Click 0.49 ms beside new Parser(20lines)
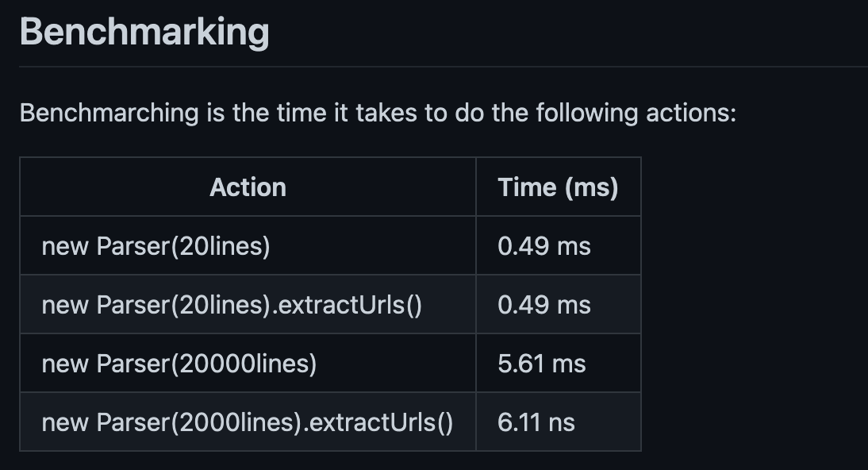868x470 pixels. click(x=544, y=246)
